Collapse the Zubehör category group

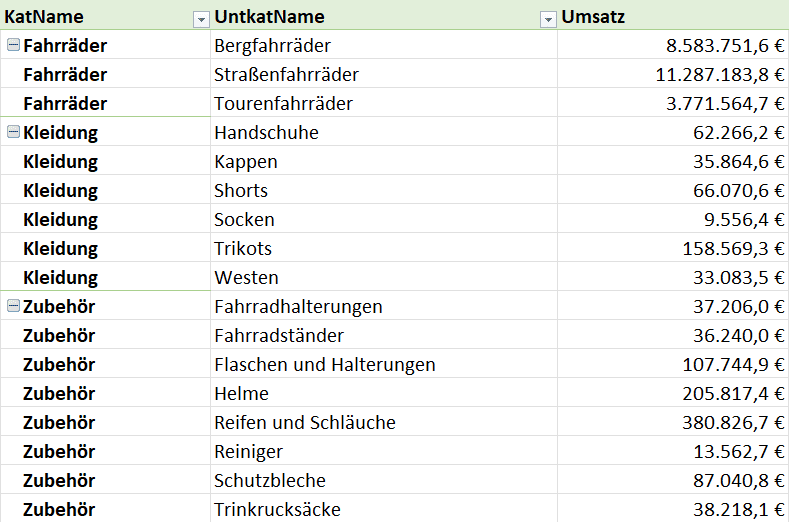13,306
